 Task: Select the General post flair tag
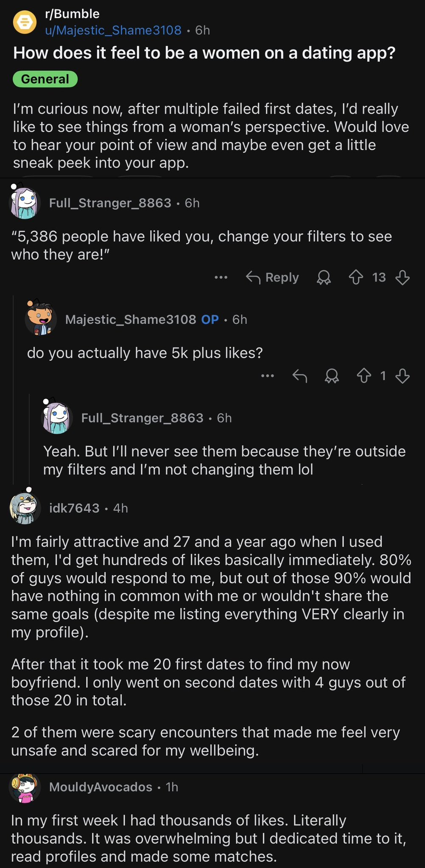45,79
